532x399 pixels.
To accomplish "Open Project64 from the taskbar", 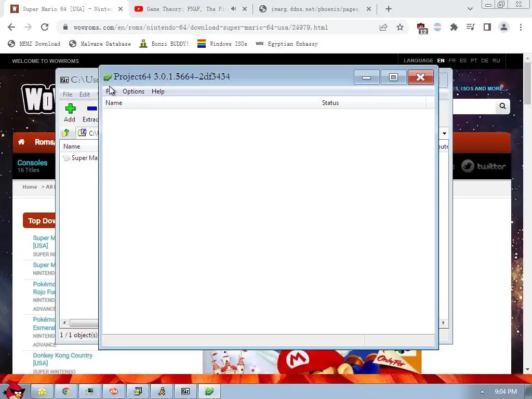I will 209,392.
